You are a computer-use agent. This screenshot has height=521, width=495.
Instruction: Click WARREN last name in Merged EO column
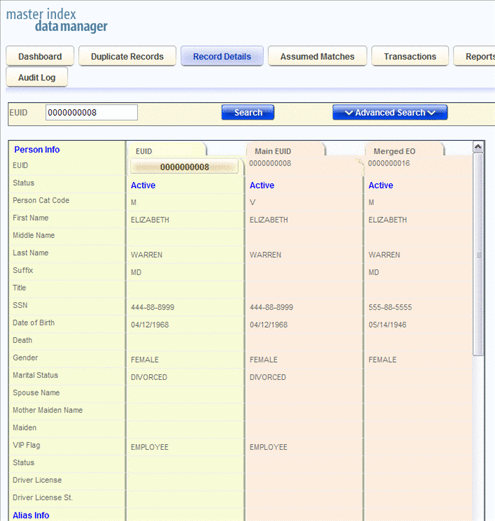pos(384,255)
